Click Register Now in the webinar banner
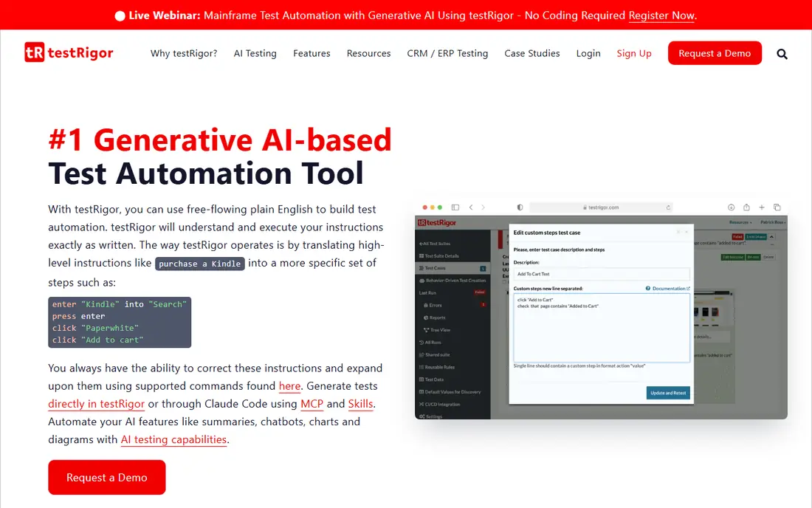Viewport: 812px width, 508px height. coord(661,16)
